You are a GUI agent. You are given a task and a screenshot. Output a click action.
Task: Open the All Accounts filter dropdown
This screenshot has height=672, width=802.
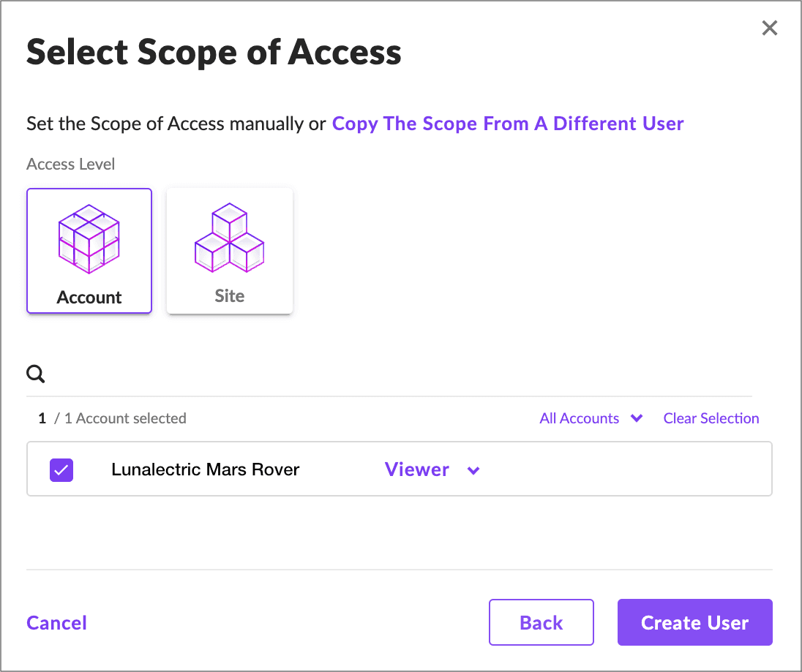[x=591, y=418]
